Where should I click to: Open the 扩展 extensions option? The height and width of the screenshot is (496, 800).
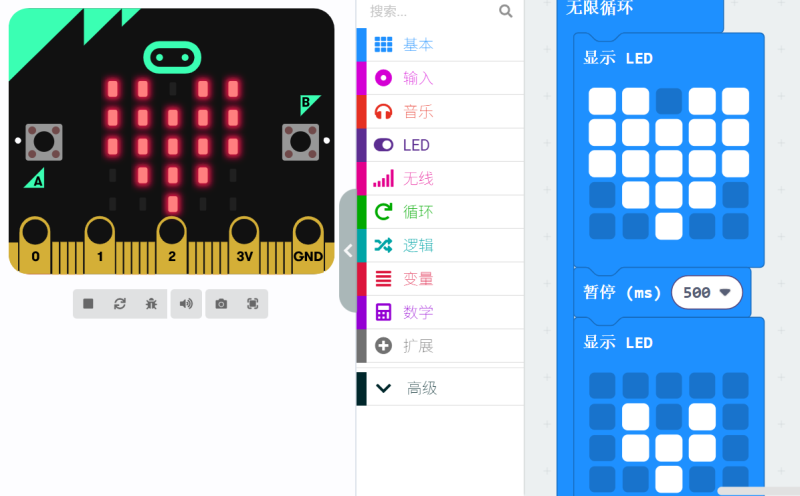tap(418, 346)
